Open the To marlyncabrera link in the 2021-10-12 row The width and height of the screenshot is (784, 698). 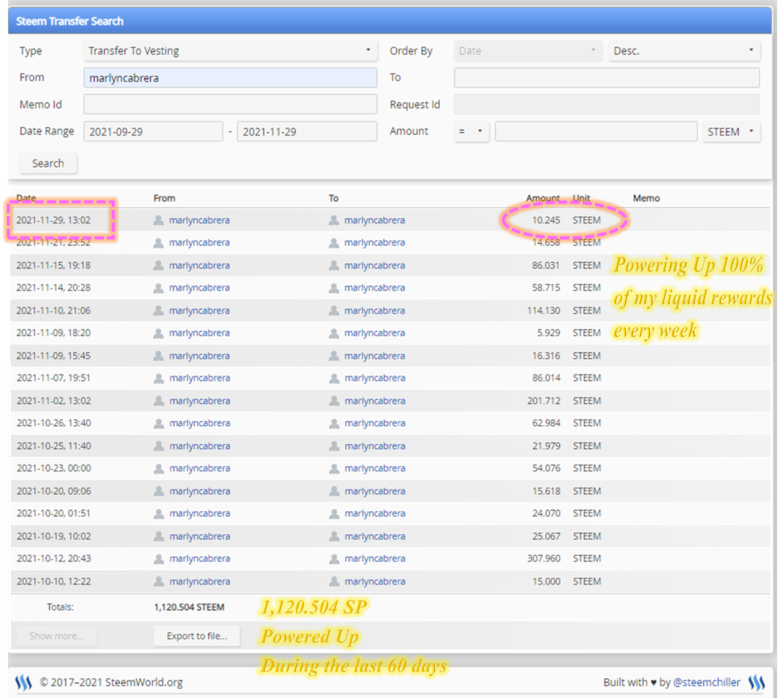click(375, 559)
